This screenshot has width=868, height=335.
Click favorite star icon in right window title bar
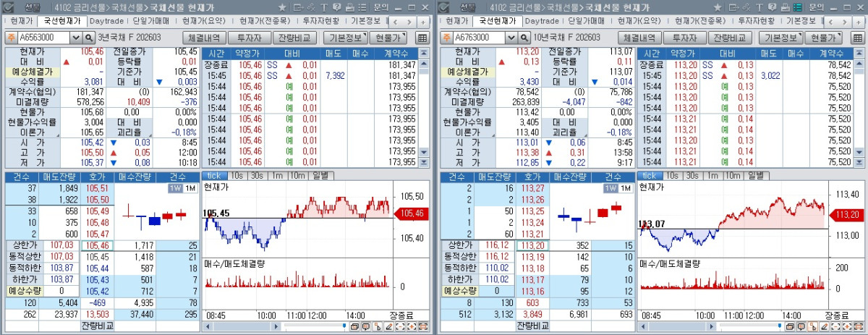[718, 7]
